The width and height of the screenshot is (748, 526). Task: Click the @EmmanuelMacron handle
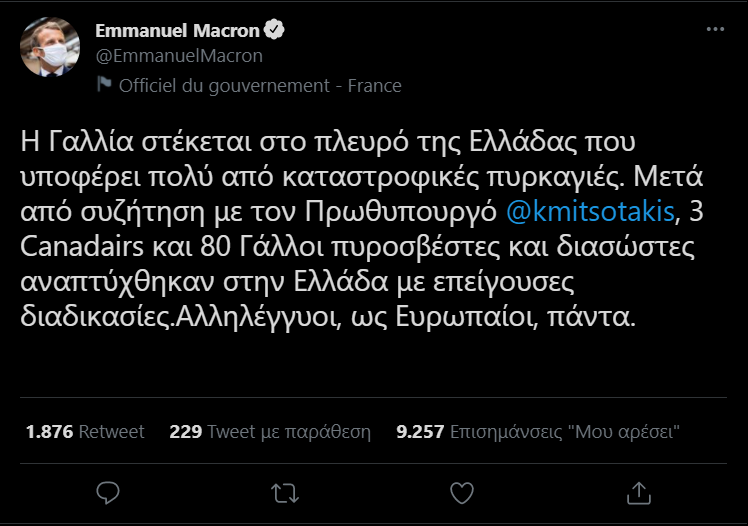point(178,56)
